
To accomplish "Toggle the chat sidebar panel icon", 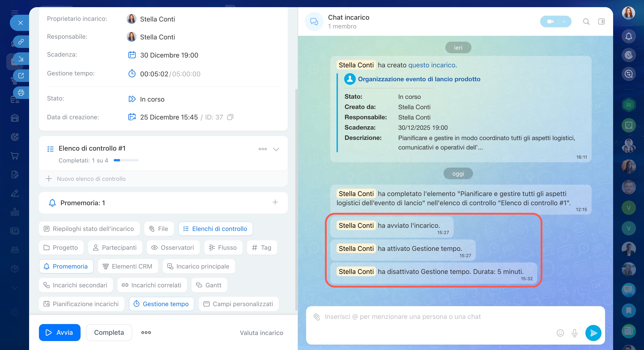I will [601, 22].
